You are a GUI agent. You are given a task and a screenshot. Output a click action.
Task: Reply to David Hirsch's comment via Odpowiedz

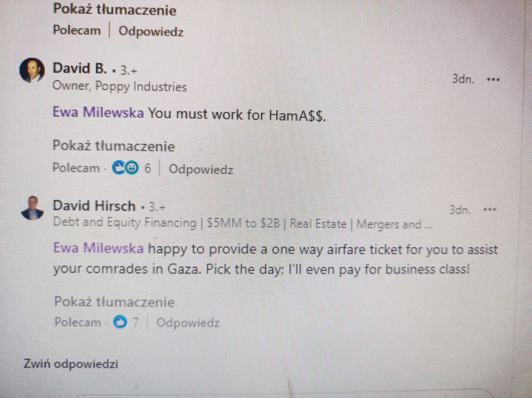(188, 323)
